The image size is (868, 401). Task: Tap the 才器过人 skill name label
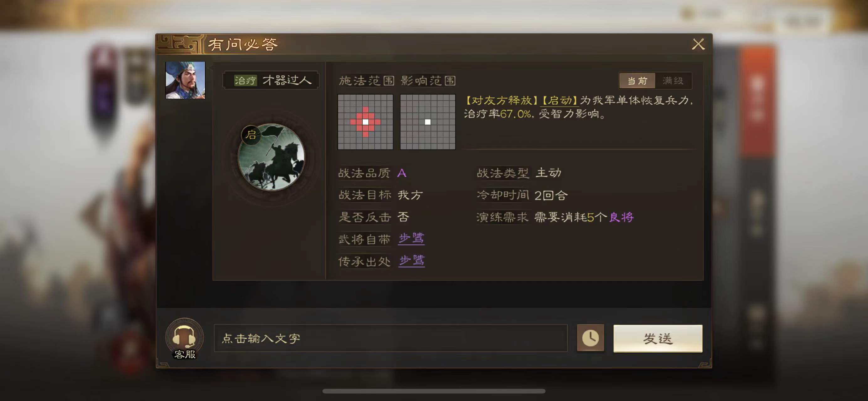[287, 80]
